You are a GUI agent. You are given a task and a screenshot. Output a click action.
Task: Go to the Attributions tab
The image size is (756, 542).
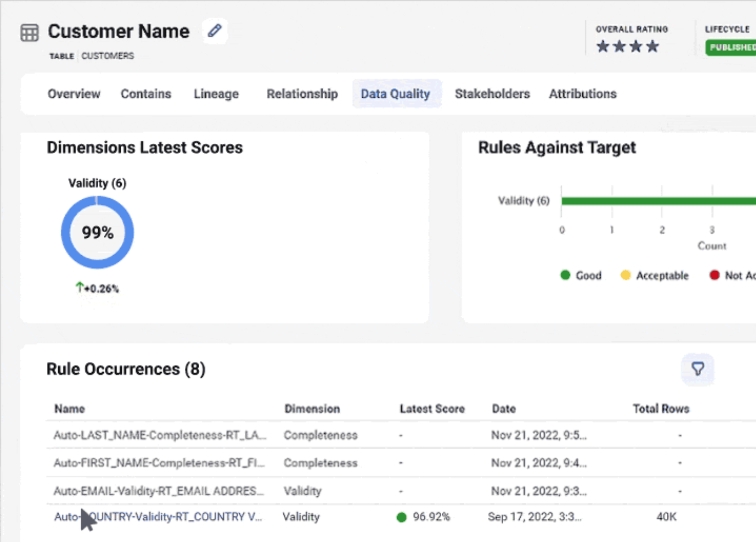click(582, 94)
